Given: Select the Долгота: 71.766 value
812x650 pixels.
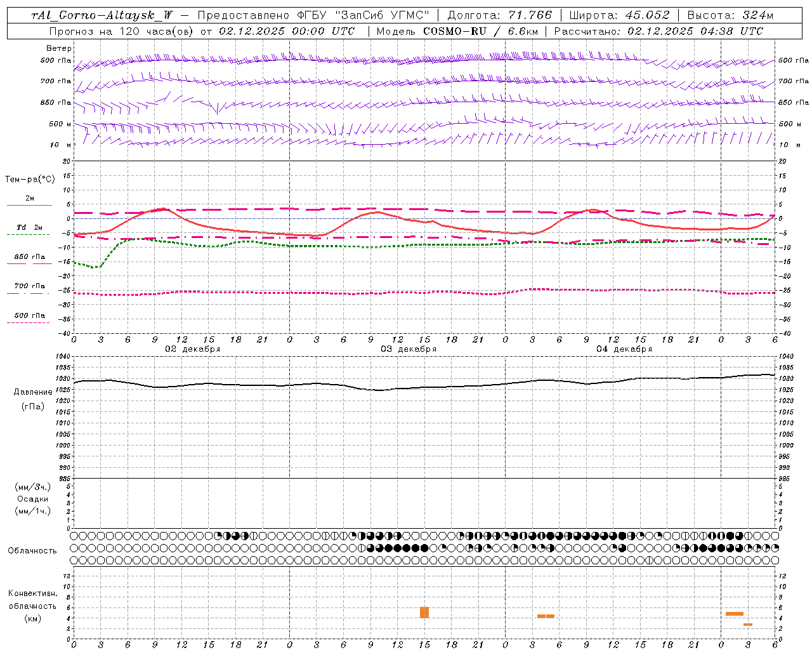Looking at the screenshot, I should point(500,15).
